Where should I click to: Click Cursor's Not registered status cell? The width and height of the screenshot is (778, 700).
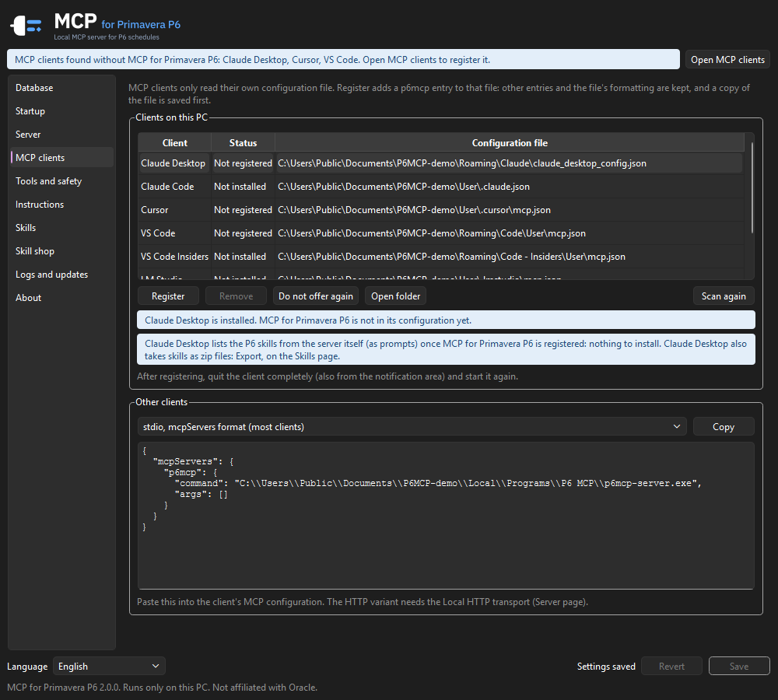click(x=243, y=210)
